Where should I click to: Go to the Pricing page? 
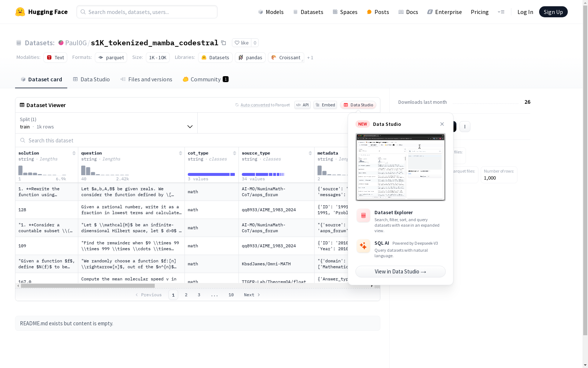pos(480,12)
